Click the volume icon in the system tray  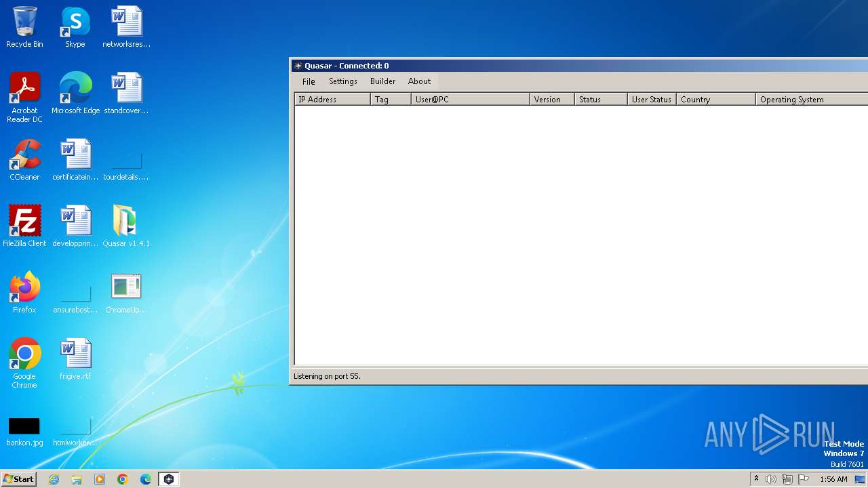click(771, 479)
